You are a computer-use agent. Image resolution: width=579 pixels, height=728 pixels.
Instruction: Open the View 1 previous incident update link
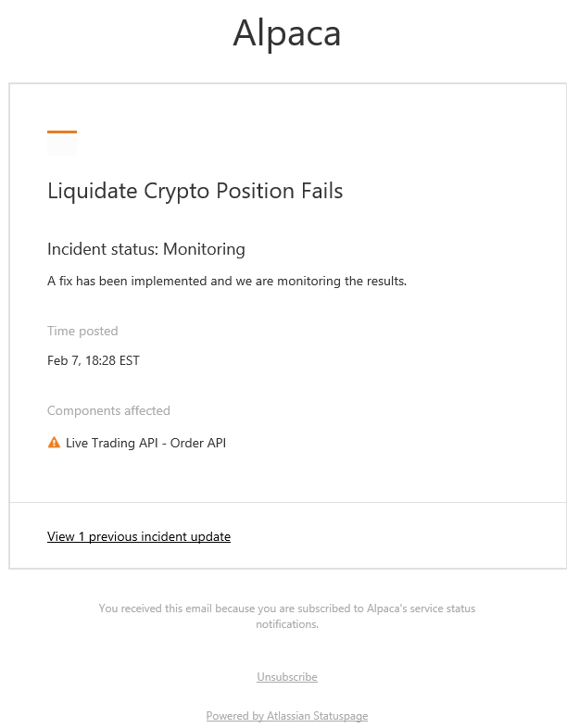[139, 536]
